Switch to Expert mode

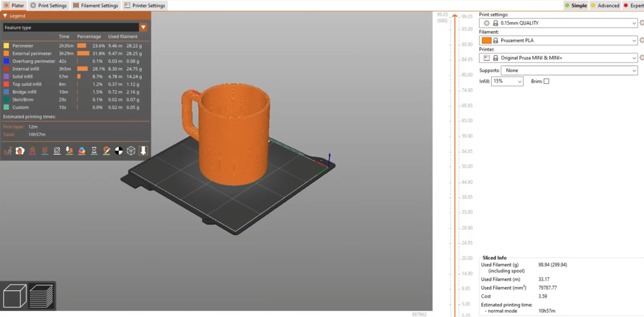point(633,6)
